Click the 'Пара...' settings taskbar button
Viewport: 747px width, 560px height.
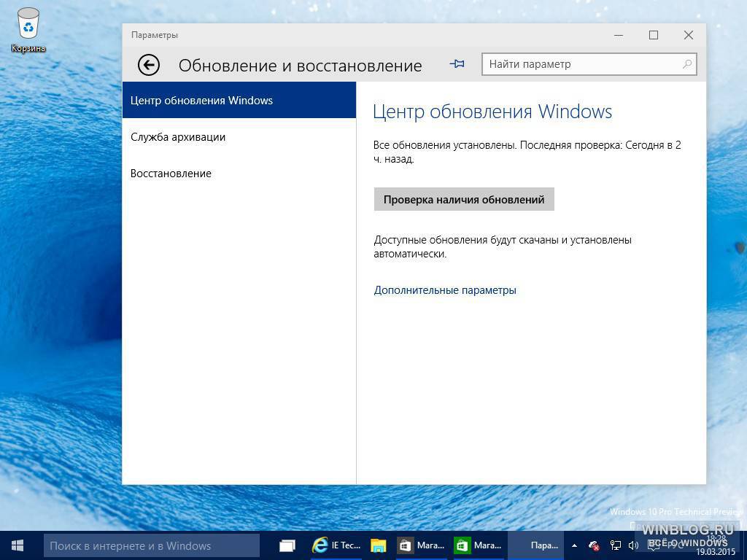coord(536,545)
